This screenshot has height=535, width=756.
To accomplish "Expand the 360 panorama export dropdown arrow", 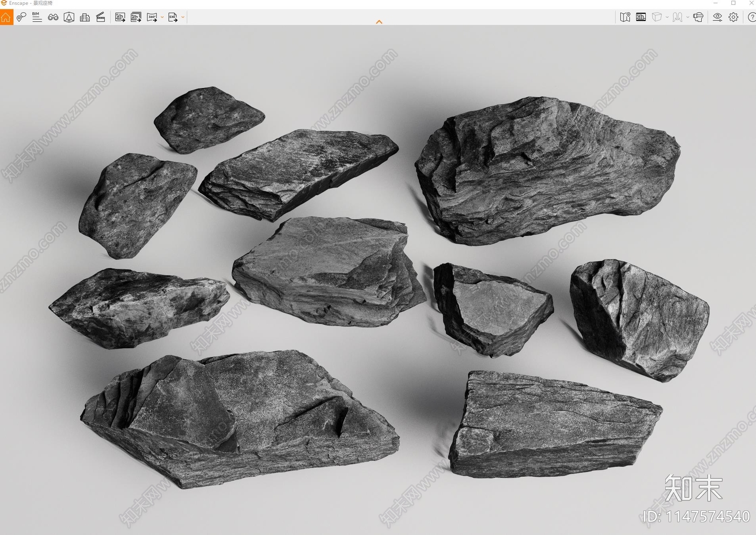I will [x=162, y=17].
